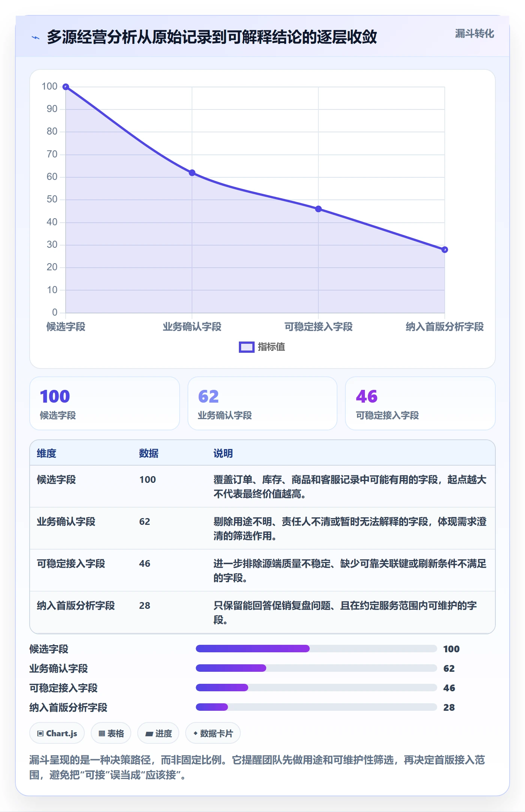Click the page title 多源经营分析从原始记录

click(x=212, y=37)
